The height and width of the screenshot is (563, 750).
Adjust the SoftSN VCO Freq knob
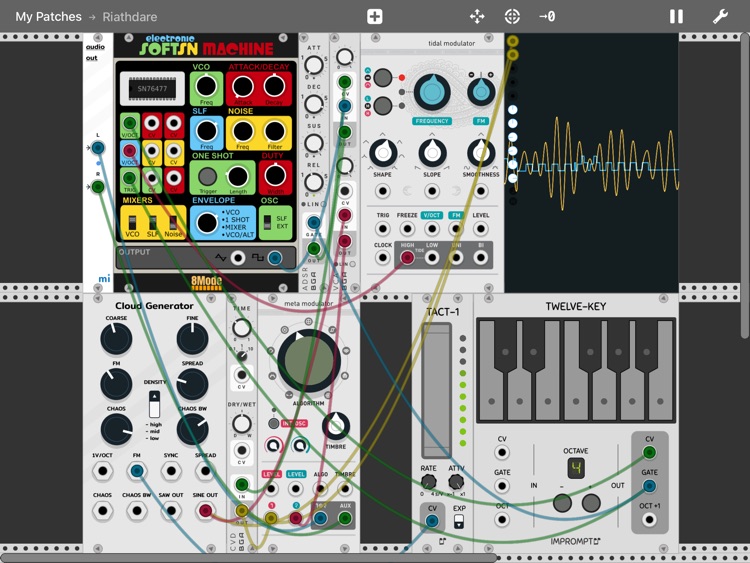(206, 87)
